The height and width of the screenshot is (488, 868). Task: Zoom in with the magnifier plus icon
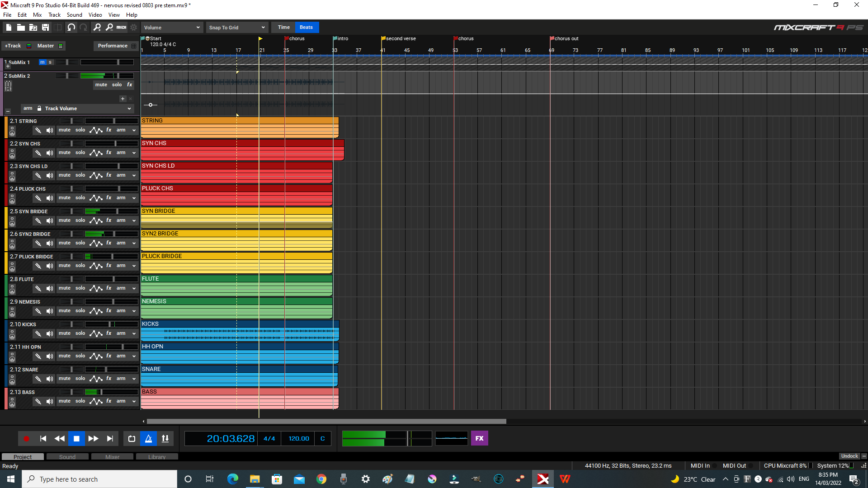point(97,28)
